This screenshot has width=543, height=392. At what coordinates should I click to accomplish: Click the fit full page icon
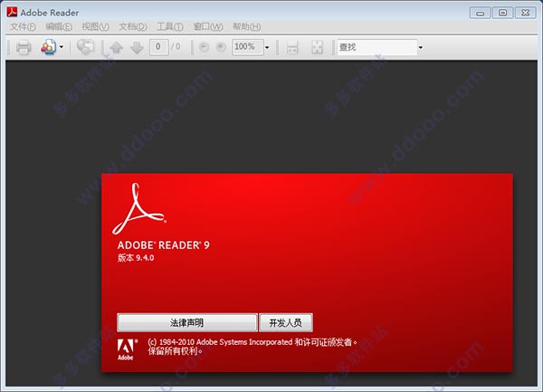pyautogui.click(x=317, y=47)
